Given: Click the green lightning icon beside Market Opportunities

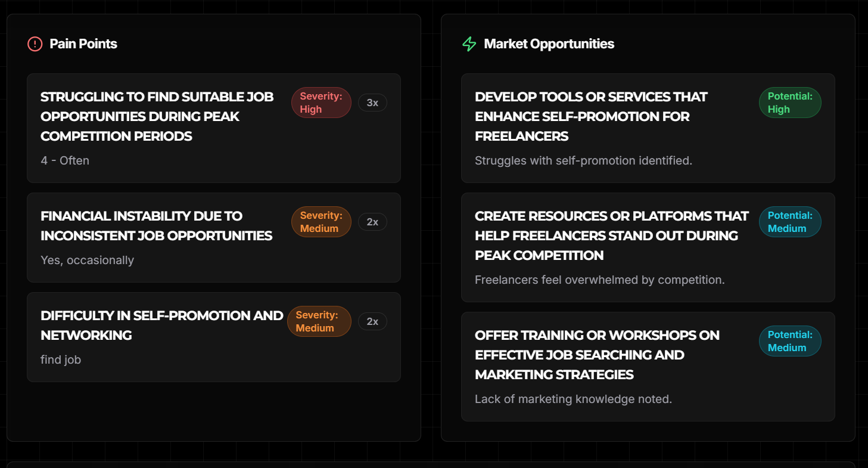Looking at the screenshot, I should pos(469,44).
